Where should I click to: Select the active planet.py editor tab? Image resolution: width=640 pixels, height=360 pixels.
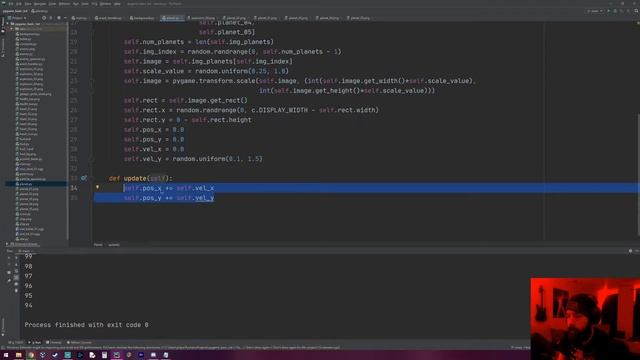coord(172,18)
